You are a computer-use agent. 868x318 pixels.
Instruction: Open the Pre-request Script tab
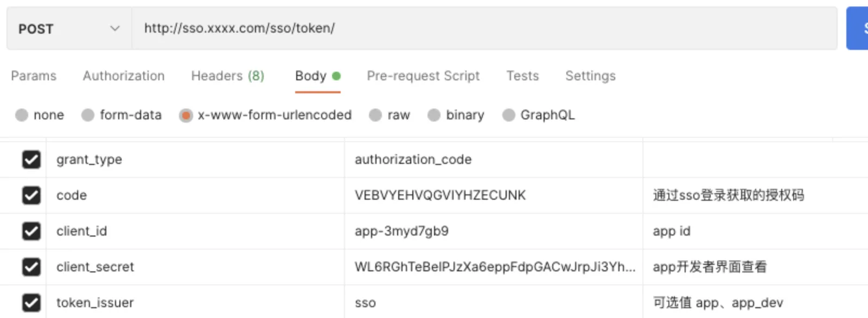pos(423,76)
